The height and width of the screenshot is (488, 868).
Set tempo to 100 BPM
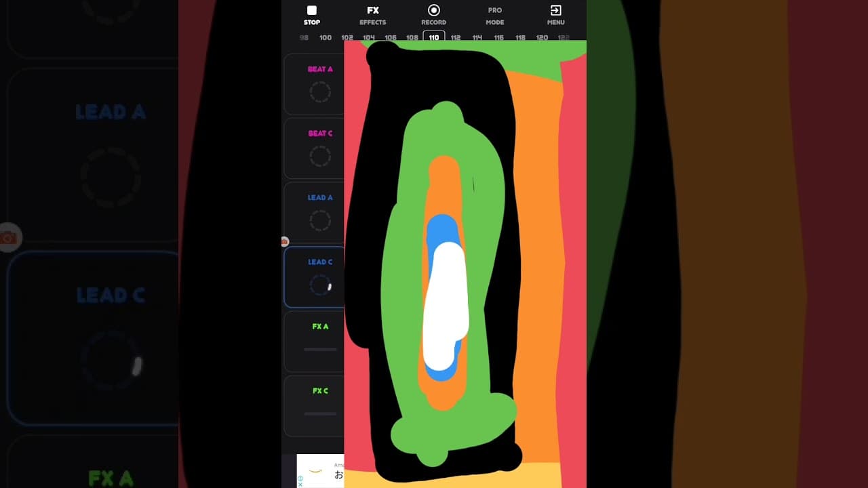point(325,37)
